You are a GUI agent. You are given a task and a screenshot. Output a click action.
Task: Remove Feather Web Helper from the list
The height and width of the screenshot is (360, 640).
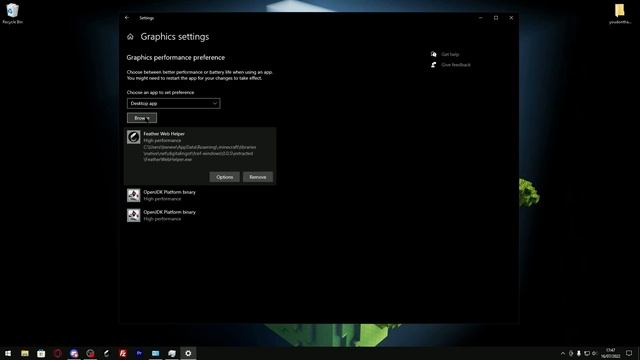pyautogui.click(x=258, y=177)
